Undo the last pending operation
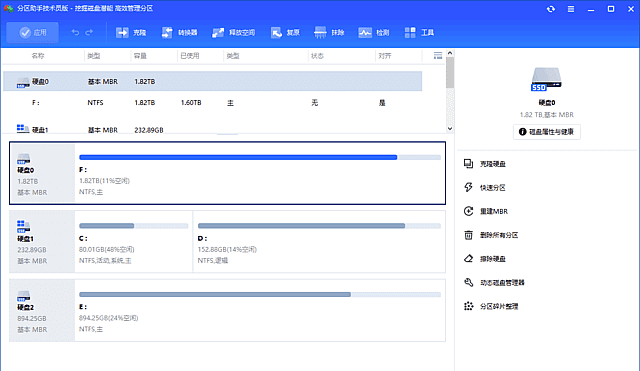Image resolution: width=640 pixels, height=371 pixels. click(x=75, y=32)
